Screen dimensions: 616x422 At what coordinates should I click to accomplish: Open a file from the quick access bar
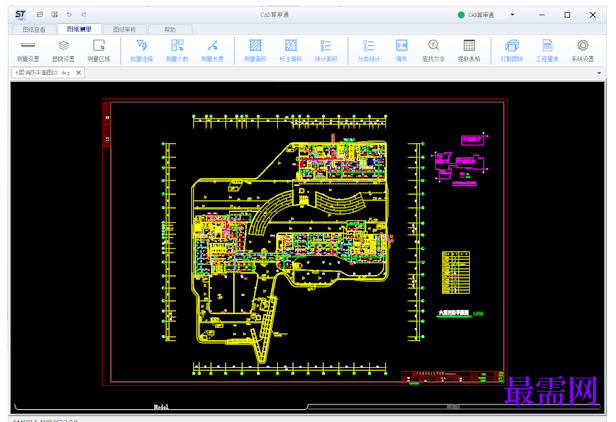[40, 15]
